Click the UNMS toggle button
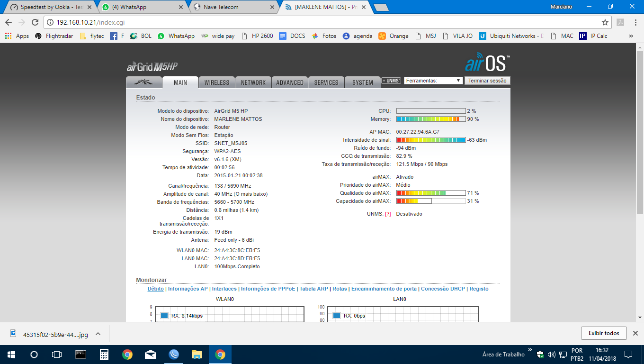 coord(391,81)
